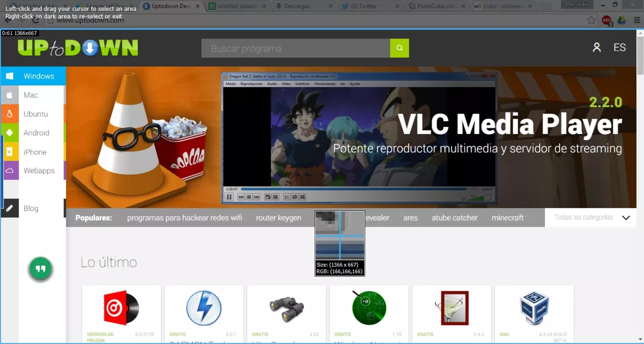The width and height of the screenshot is (644, 344).
Task: Bookmark page with the star icon
Action: click(592, 20)
